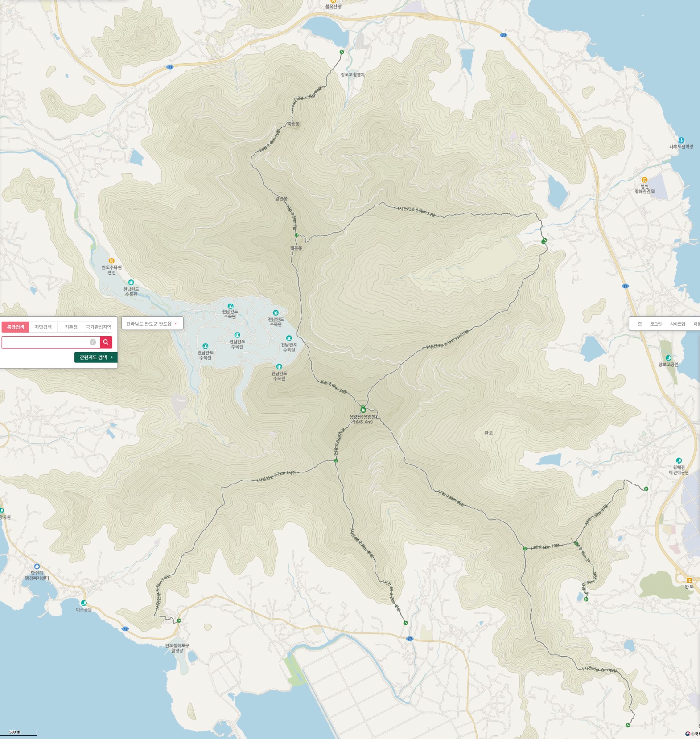Click the 청해진전역 orange landmark icon

coord(644,180)
